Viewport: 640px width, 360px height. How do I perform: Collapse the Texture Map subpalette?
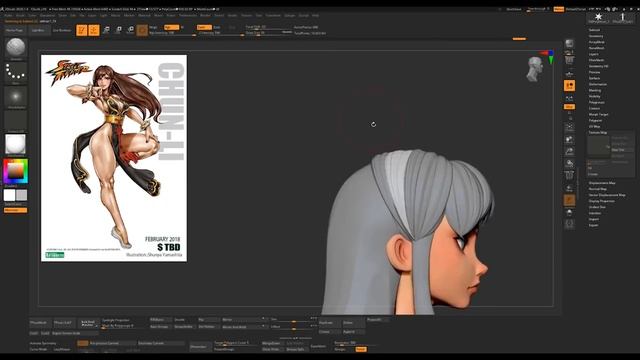(x=598, y=133)
